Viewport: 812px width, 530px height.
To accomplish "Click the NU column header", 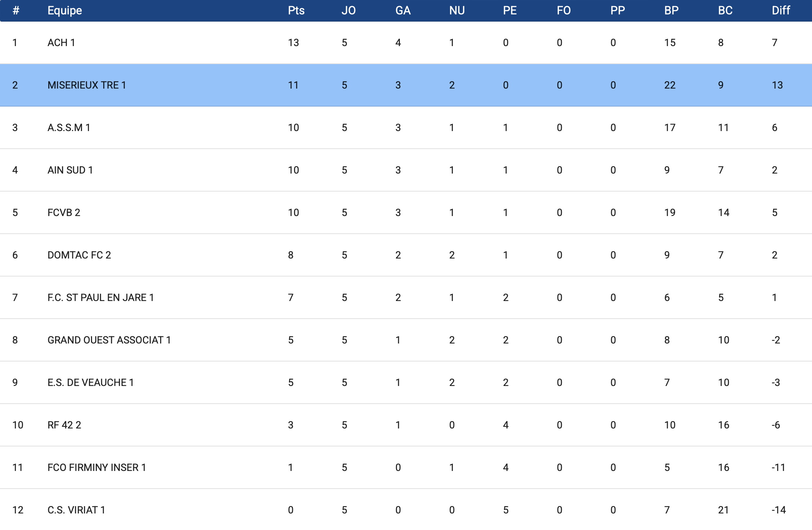I will (x=457, y=10).
